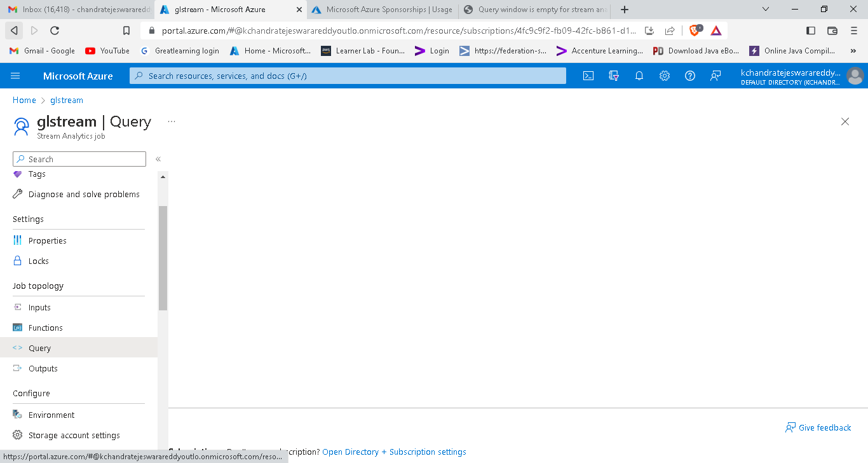Open Accenture Learning bookmark
Screen dimensions: 868x463
pyautogui.click(x=600, y=51)
